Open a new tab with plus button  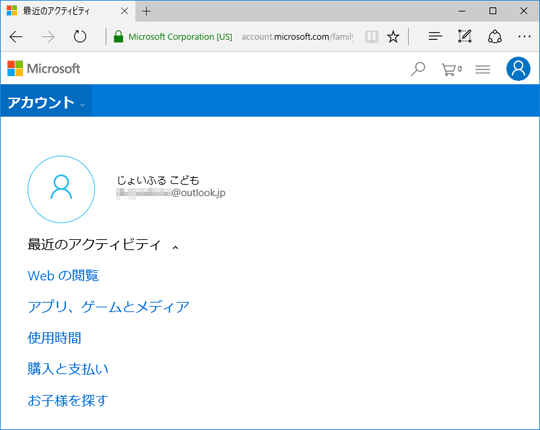click(x=146, y=11)
